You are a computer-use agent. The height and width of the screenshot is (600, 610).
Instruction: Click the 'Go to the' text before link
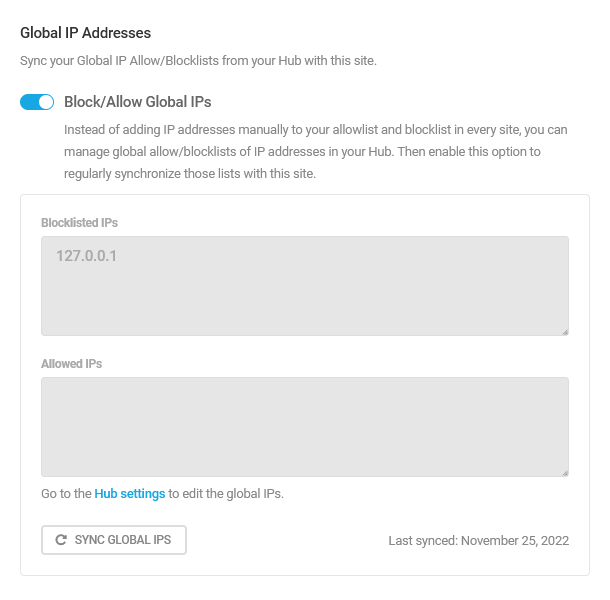point(66,494)
